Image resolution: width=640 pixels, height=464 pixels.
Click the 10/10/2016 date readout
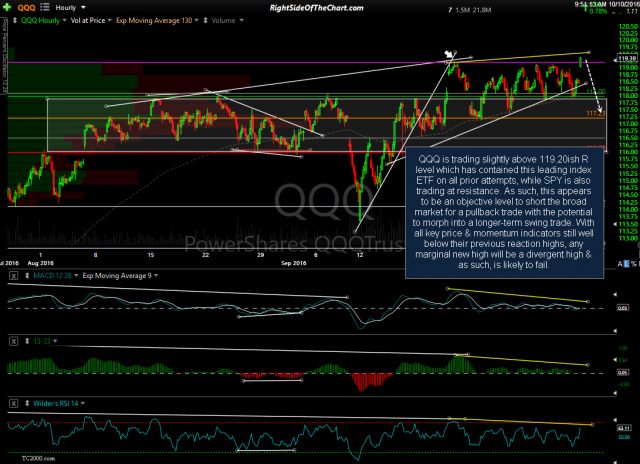pos(623,4)
